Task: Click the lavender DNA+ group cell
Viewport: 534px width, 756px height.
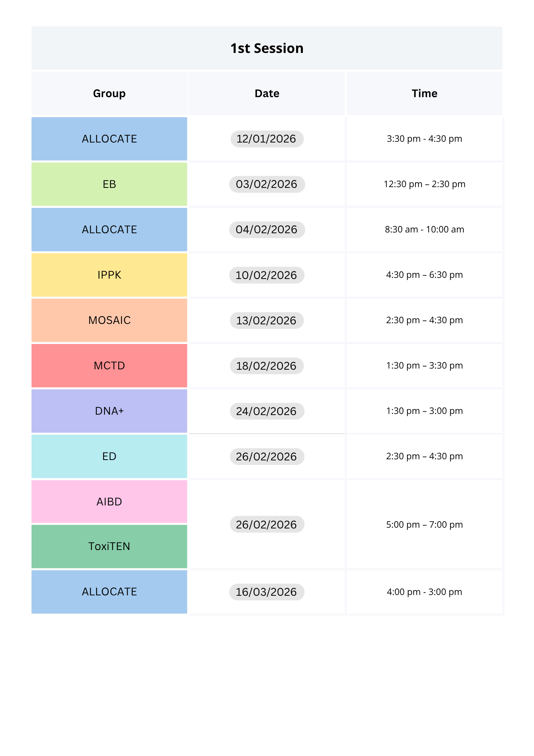Action: 109,411
